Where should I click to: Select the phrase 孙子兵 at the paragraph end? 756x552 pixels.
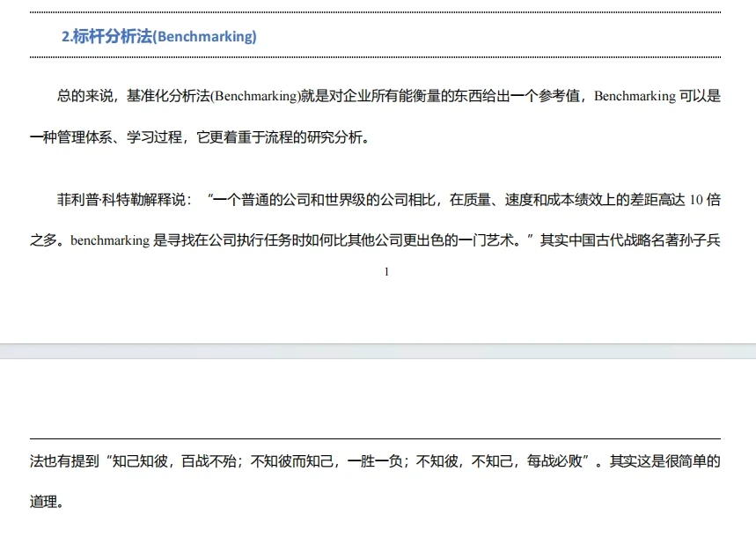click(x=701, y=239)
